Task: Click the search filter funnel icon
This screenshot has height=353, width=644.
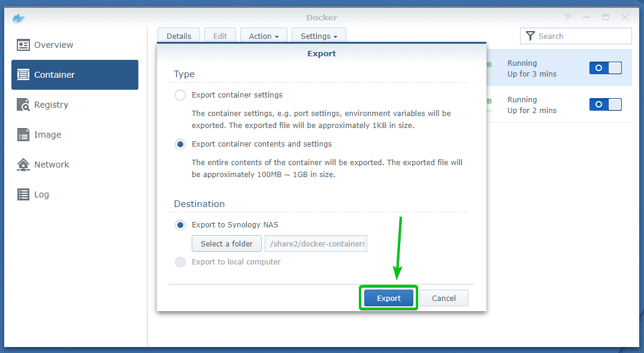Action: click(x=530, y=36)
